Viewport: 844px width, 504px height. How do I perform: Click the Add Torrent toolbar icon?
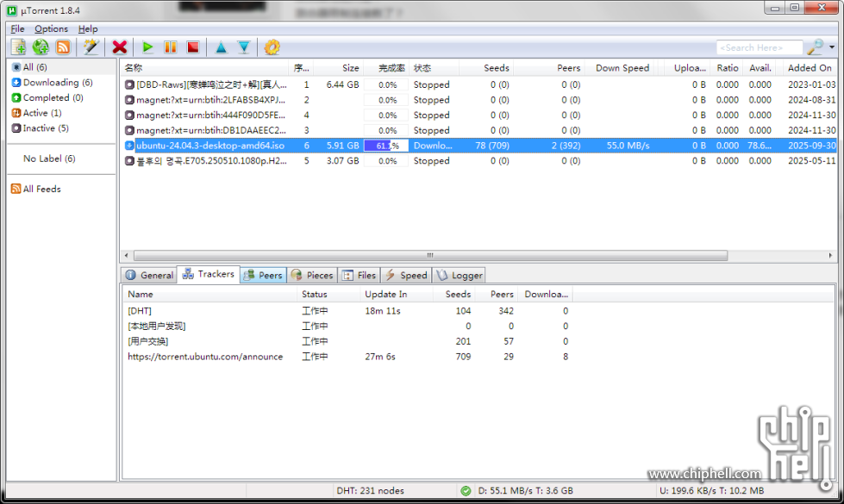(18, 47)
